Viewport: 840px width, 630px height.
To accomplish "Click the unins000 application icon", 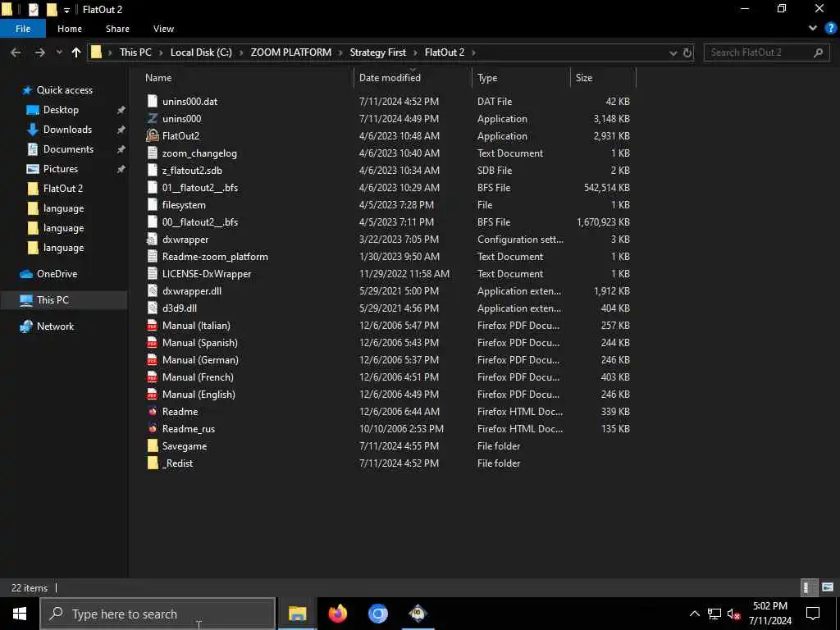I will [x=152, y=118].
